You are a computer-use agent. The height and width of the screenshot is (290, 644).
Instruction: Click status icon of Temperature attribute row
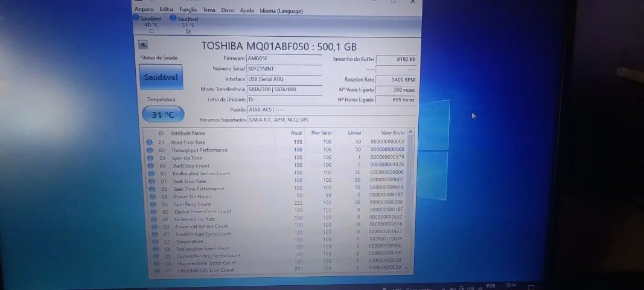(155, 242)
